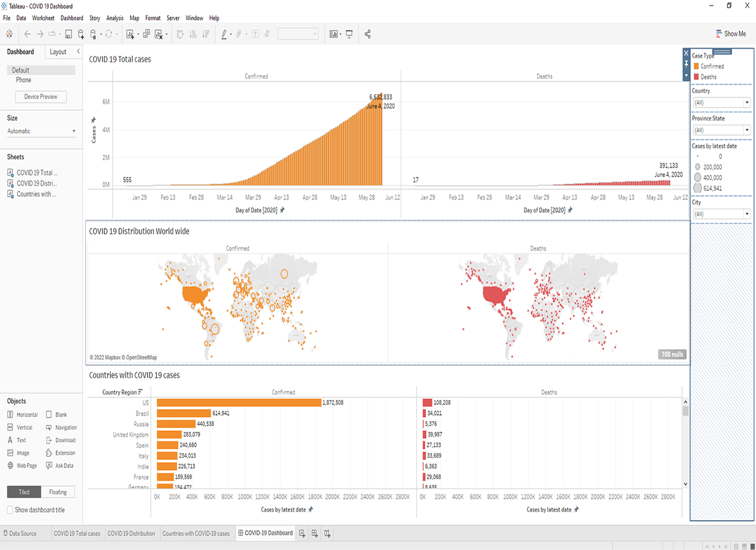
Task: Switch to Tiled object placement
Action: (24, 492)
